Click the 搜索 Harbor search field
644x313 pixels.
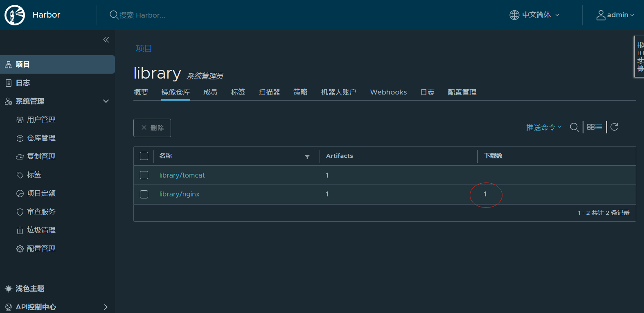[x=142, y=15]
